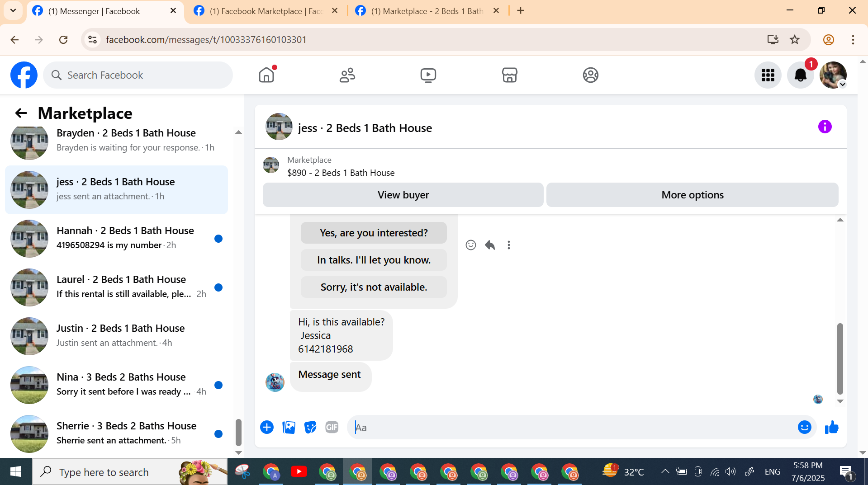Open conversation info purple icon
The height and width of the screenshot is (485, 868).
click(x=825, y=127)
